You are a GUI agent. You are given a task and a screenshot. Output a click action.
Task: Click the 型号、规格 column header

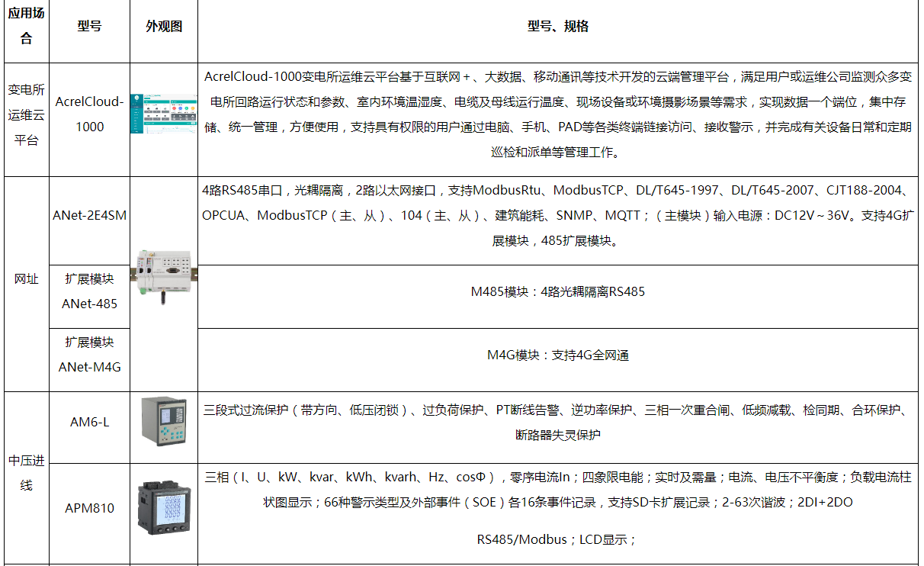(x=558, y=26)
